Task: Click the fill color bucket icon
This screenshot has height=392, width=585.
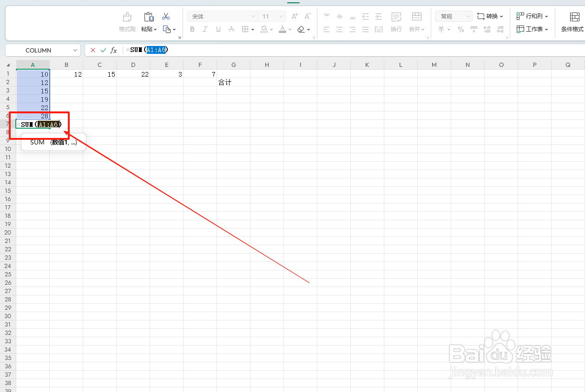Action: pos(264,29)
